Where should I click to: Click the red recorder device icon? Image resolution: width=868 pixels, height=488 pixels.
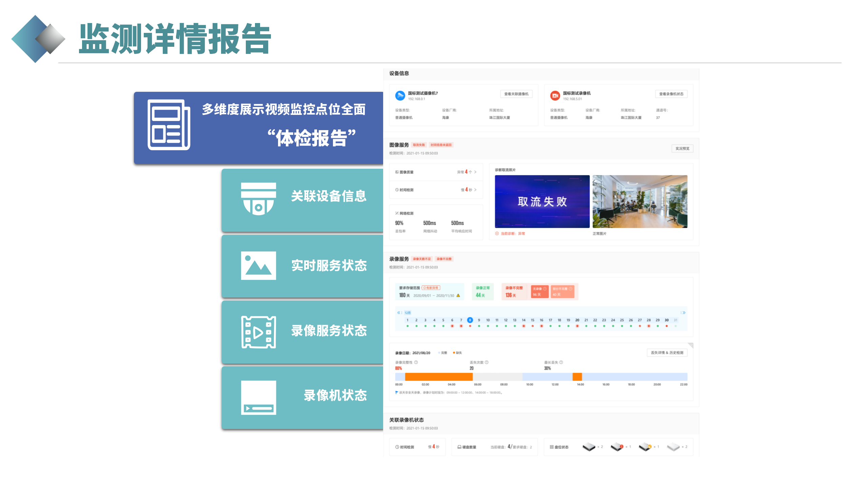click(555, 96)
